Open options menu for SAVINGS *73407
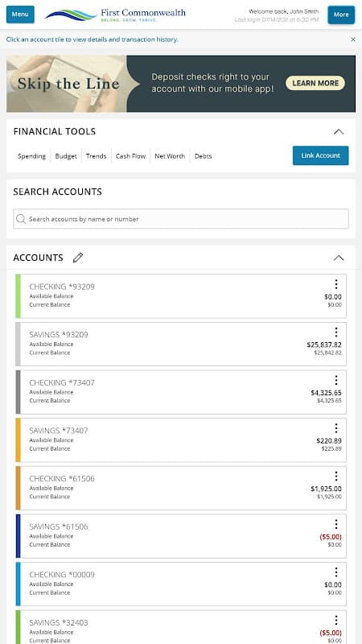This screenshot has width=362, height=644. (336, 428)
